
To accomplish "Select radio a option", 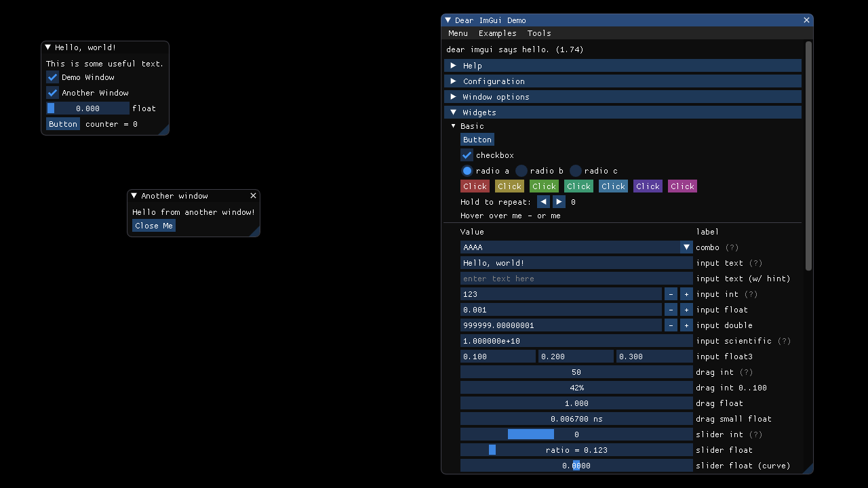I will [x=467, y=171].
